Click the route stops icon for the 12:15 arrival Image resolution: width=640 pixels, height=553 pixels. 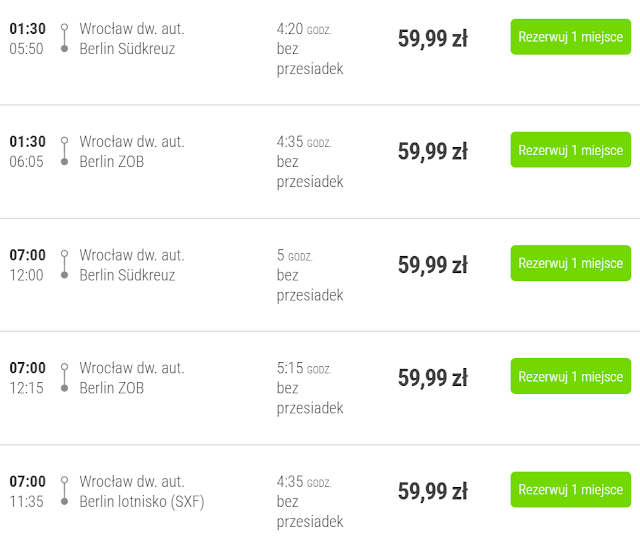64,377
